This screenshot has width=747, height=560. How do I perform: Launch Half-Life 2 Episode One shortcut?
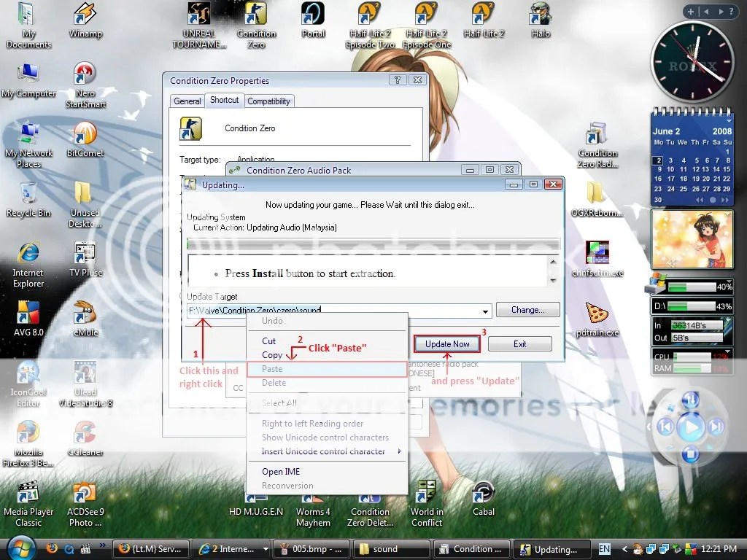[426, 25]
